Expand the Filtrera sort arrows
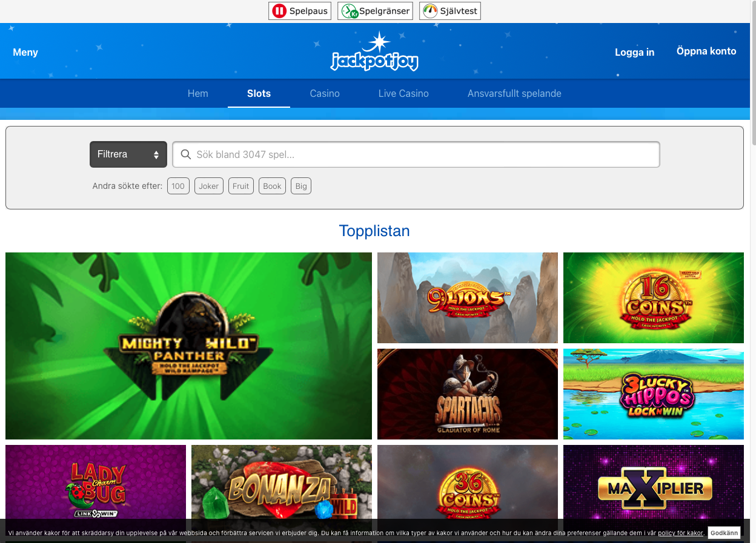 156,154
